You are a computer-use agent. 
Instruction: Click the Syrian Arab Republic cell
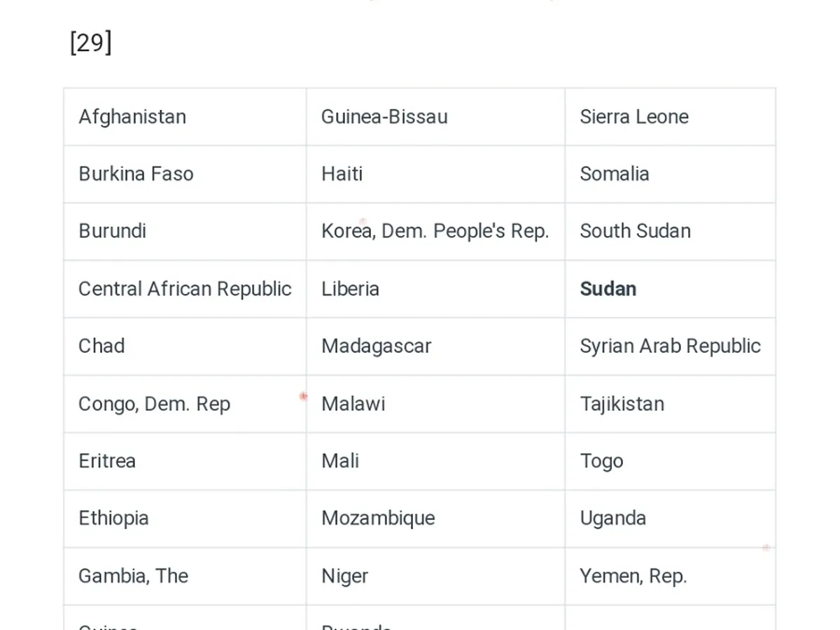(x=670, y=346)
